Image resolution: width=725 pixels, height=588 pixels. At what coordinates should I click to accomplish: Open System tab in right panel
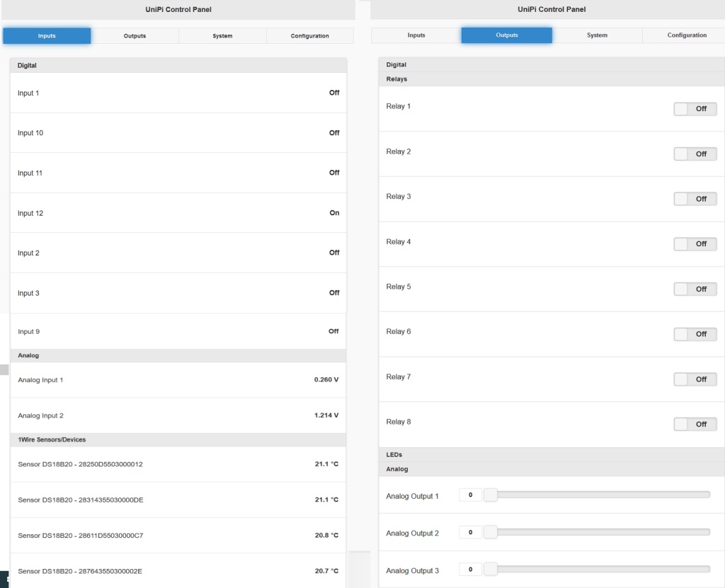click(x=597, y=35)
